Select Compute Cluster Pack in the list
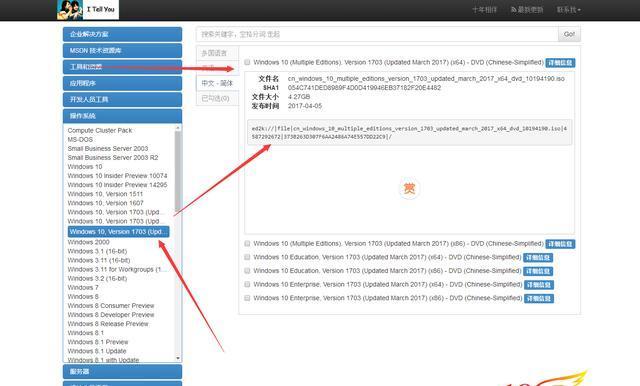 (100, 131)
